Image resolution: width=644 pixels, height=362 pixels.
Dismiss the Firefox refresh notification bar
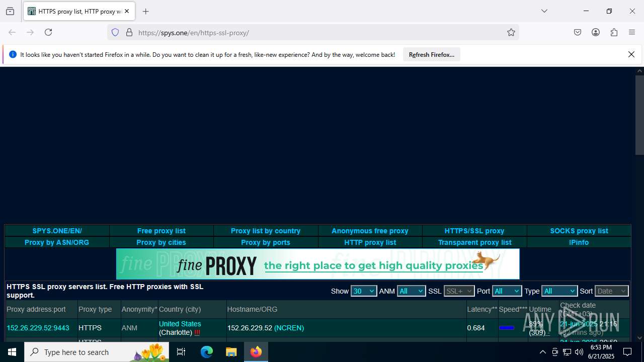pos(631,54)
